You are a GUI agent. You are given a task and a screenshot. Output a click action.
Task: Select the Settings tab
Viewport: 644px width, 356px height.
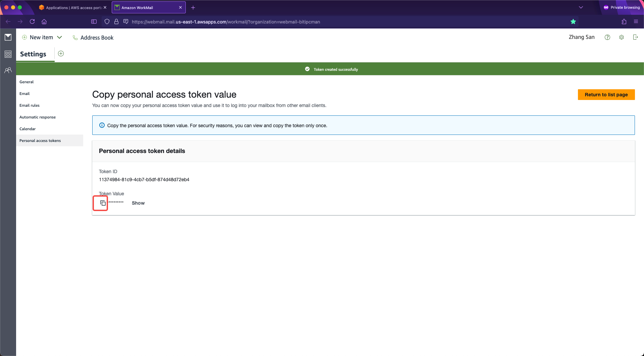[33, 54]
